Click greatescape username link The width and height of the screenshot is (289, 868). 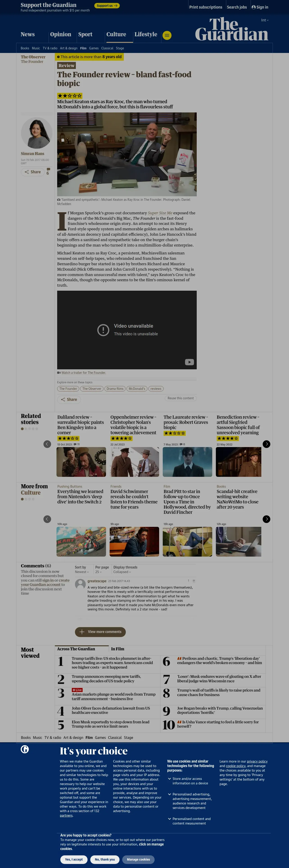coord(97,581)
